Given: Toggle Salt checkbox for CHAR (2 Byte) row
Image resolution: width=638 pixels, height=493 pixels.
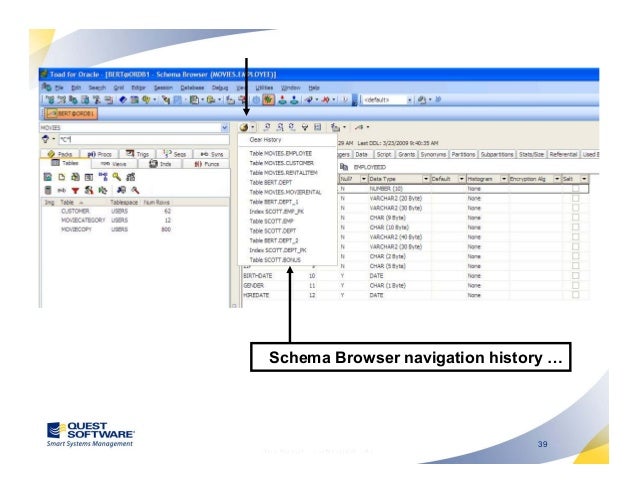Looking at the screenshot, I should tap(576, 256).
